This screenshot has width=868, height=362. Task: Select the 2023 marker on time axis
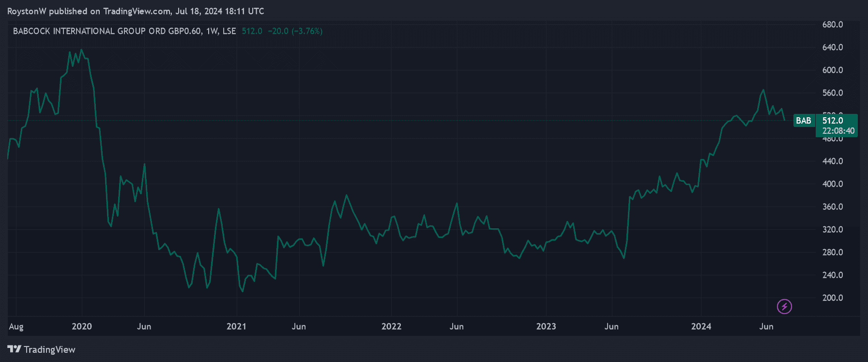546,326
